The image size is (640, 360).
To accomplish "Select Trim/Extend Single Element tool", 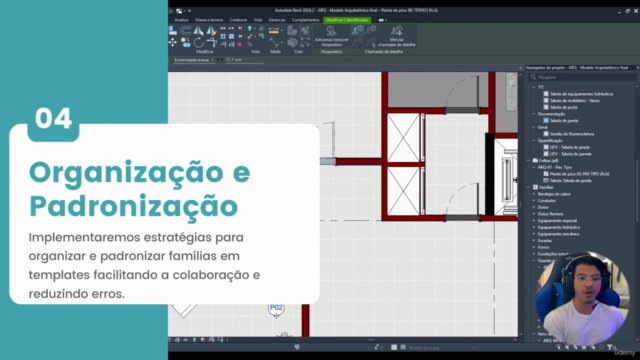I will pos(223,44).
